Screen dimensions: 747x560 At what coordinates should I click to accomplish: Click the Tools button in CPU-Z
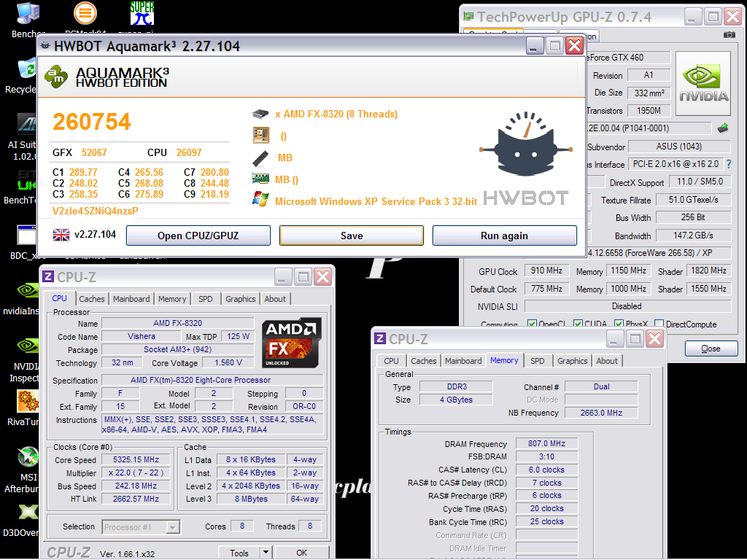pyautogui.click(x=239, y=553)
